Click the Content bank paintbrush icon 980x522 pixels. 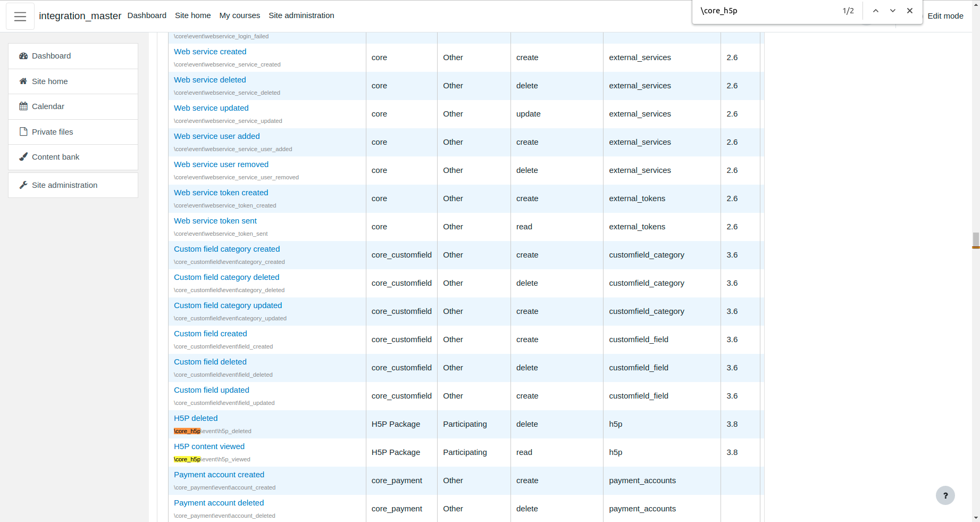[23, 157]
